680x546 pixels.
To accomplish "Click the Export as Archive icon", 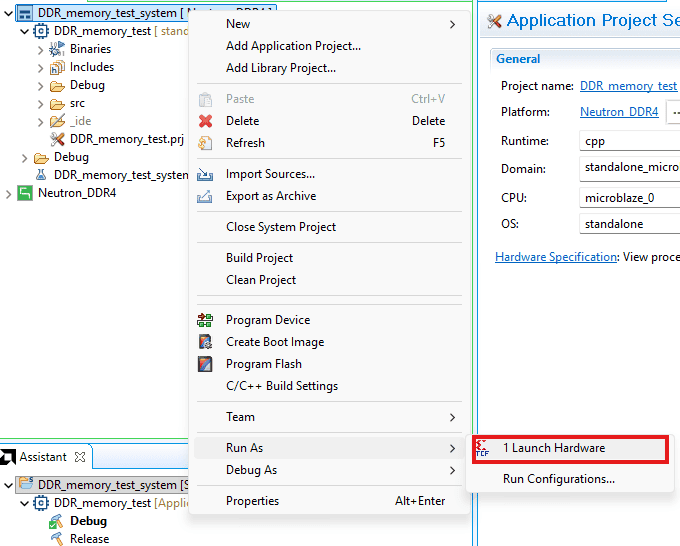I will [205, 196].
